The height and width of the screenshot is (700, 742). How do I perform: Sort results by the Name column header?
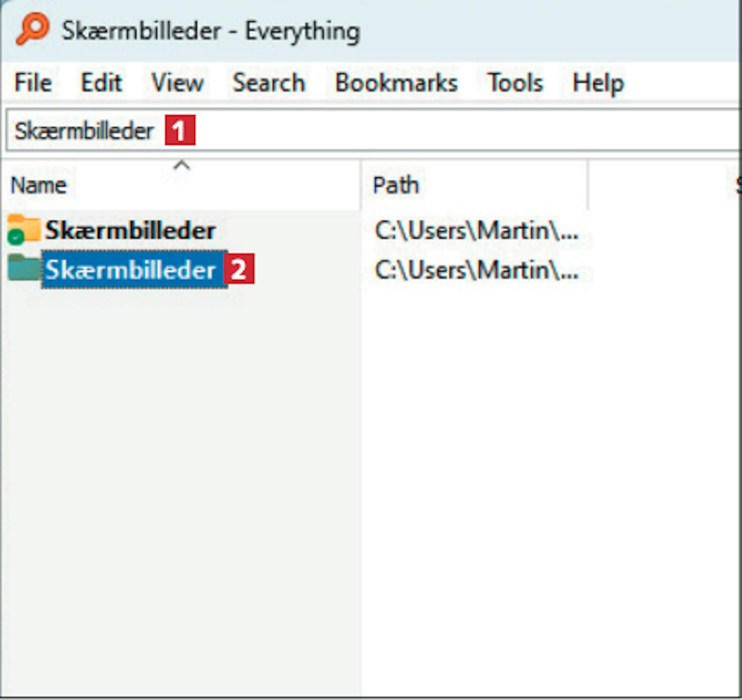(x=181, y=185)
